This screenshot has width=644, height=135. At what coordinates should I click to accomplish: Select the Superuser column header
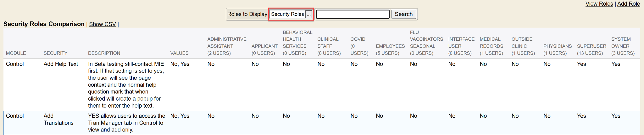click(591, 50)
